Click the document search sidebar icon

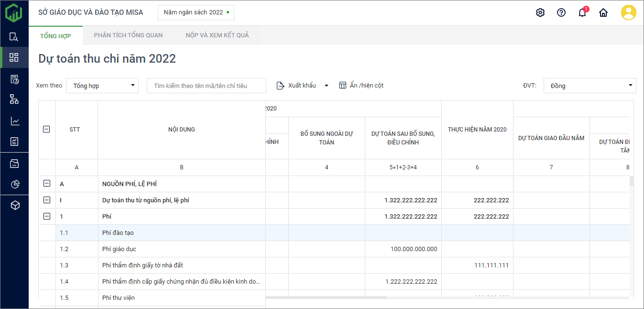[x=14, y=37]
